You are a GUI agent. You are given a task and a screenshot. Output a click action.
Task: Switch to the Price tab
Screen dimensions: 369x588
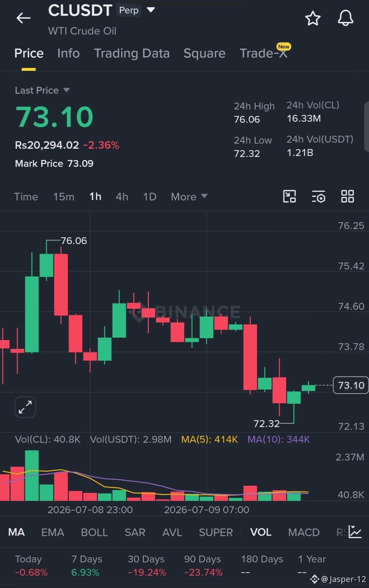pos(29,53)
